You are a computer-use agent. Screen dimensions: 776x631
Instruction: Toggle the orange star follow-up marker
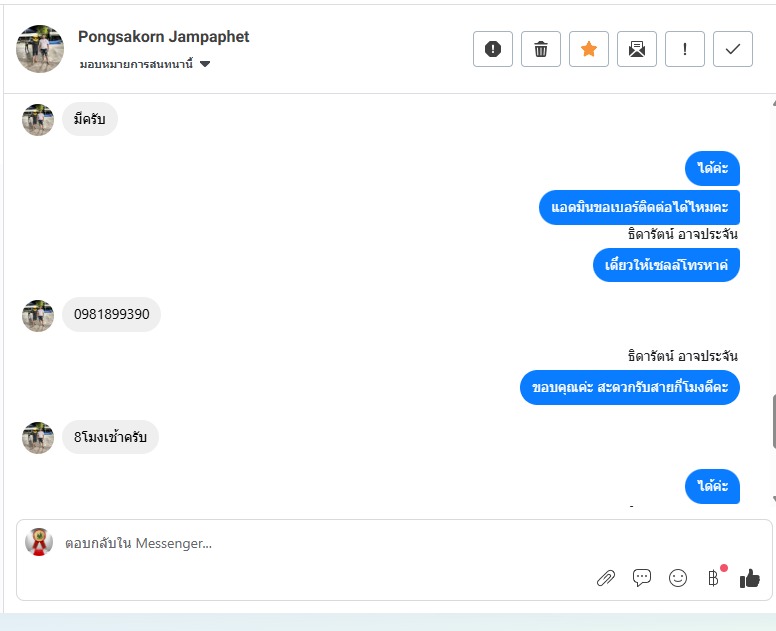coord(588,49)
